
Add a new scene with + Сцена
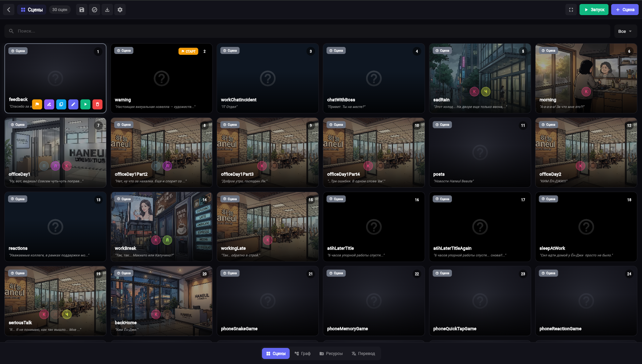coord(625,10)
